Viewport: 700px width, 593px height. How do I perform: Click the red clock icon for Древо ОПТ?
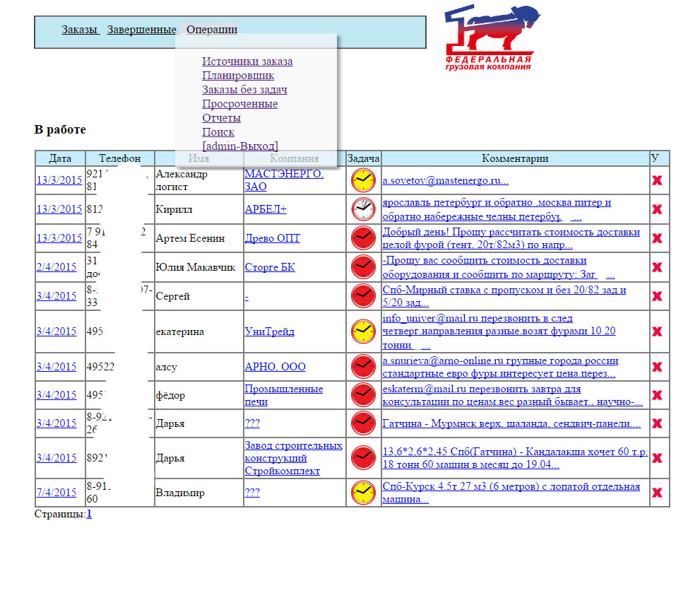pyautogui.click(x=363, y=237)
